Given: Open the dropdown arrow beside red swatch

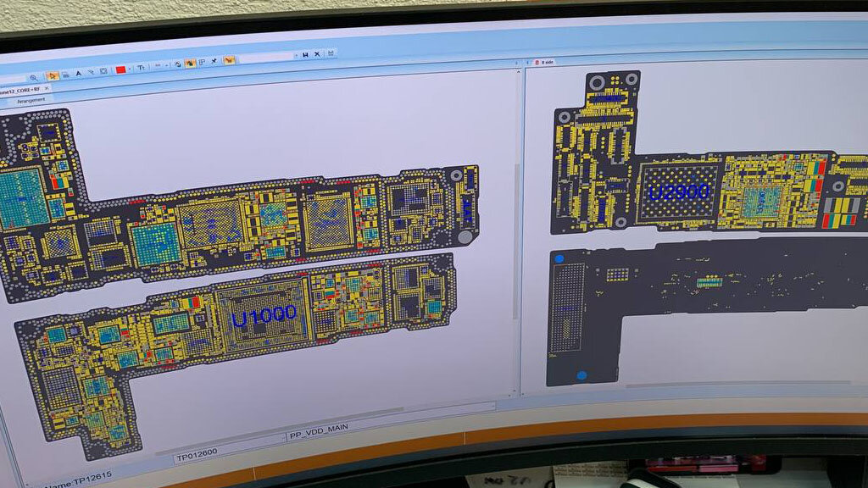Looking at the screenshot, I should [130, 69].
